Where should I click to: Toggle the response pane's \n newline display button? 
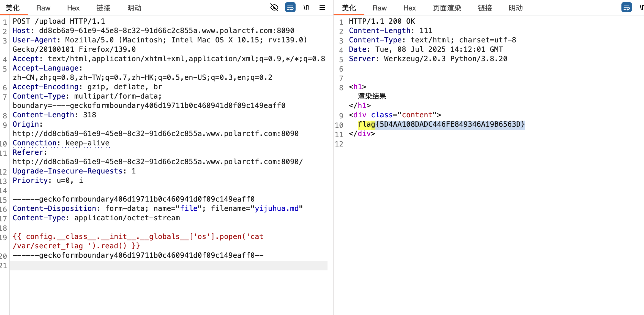[x=641, y=7]
